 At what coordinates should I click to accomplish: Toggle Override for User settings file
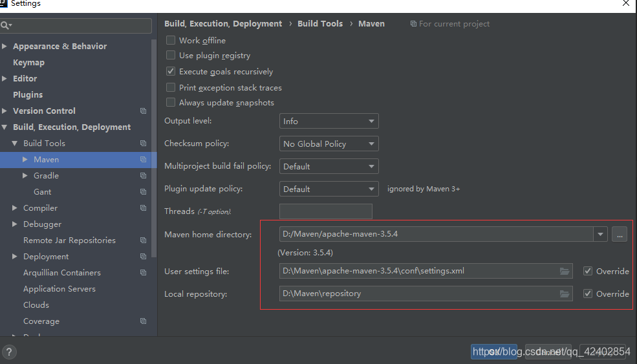pos(587,271)
